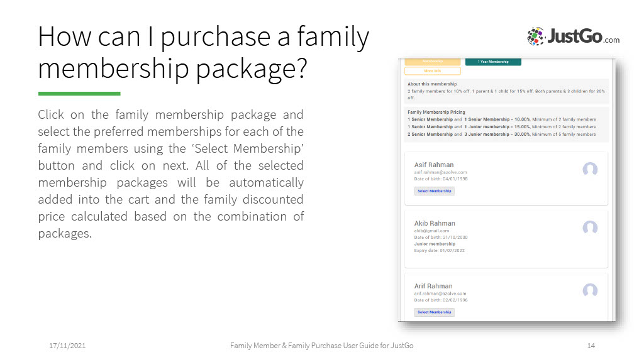The image size is (644, 362).
Task: Choose the 1 Year Membership option
Action: click(x=493, y=62)
